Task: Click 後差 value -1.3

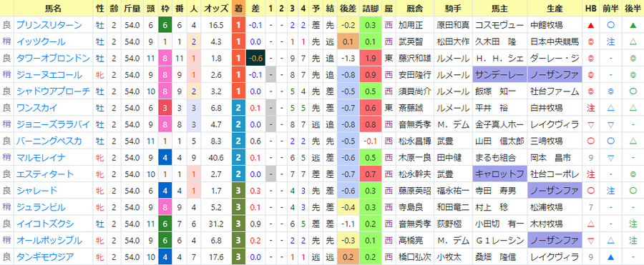Action: click(x=348, y=59)
